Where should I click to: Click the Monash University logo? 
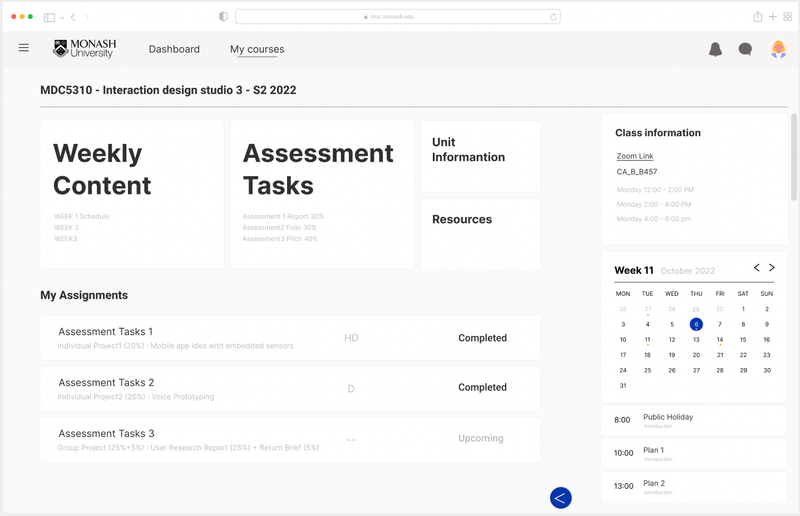coord(85,48)
